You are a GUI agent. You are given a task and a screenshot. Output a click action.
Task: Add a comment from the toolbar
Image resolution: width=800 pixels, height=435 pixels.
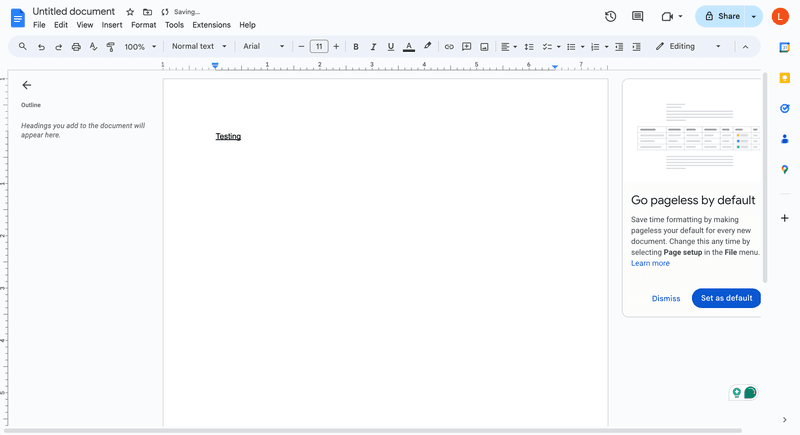(466, 46)
